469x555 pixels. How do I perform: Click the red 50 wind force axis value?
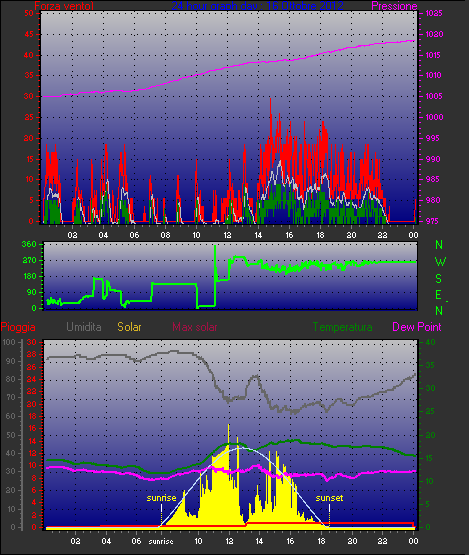29,13
